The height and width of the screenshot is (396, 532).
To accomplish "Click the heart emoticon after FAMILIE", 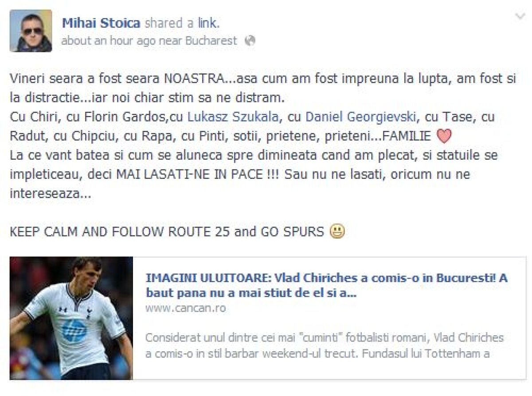I will 444,137.
